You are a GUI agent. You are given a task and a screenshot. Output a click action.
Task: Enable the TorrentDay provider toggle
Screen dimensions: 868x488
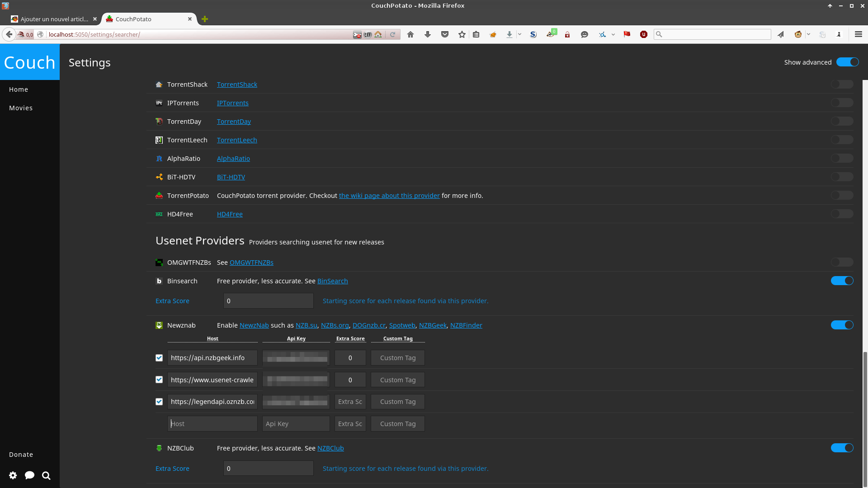pos(842,122)
